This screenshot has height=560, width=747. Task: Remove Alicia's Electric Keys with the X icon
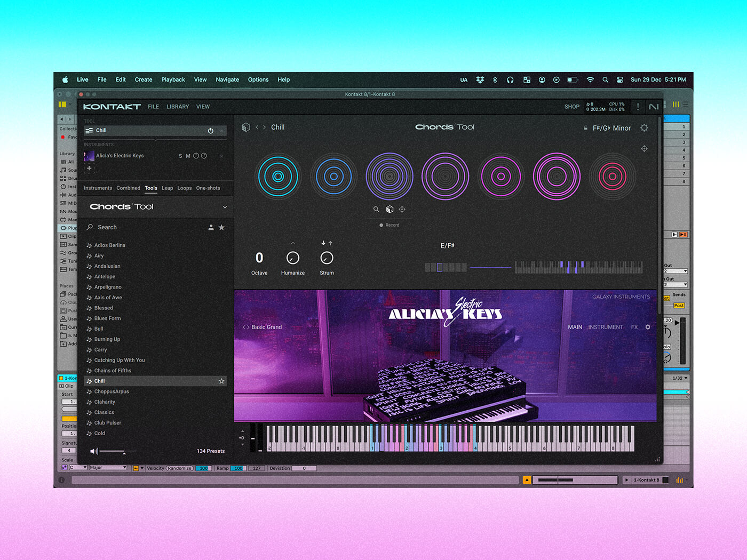221,156
